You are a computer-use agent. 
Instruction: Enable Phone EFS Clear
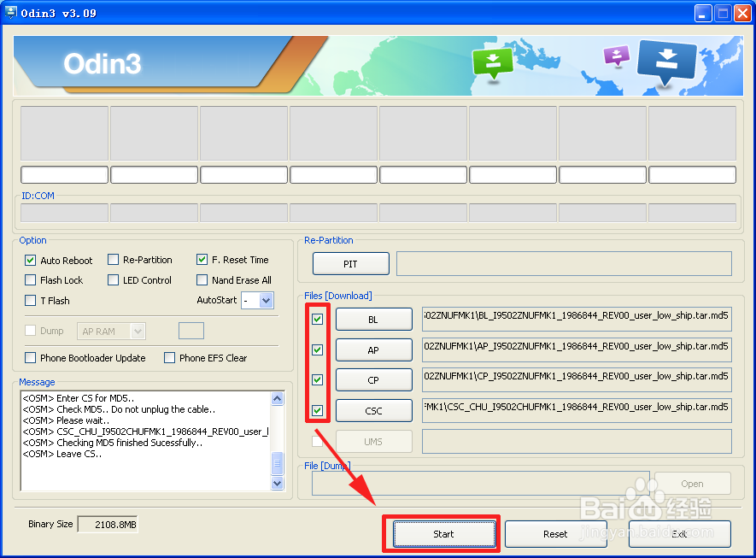pos(170,358)
